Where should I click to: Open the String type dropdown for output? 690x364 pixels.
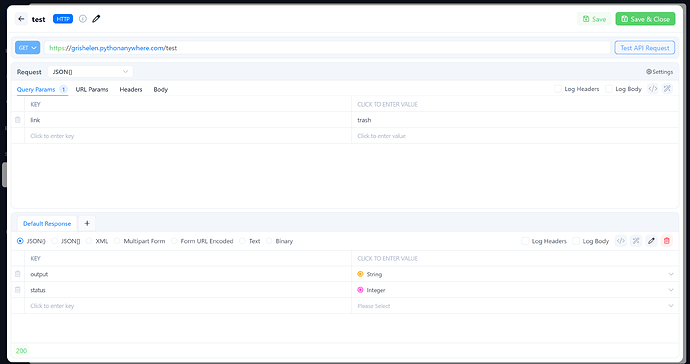[x=515, y=274]
